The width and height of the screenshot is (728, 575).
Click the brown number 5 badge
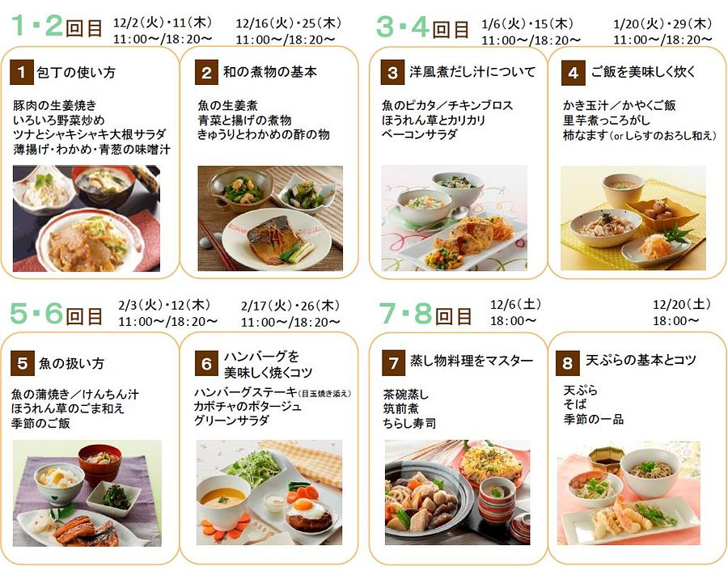[23, 363]
